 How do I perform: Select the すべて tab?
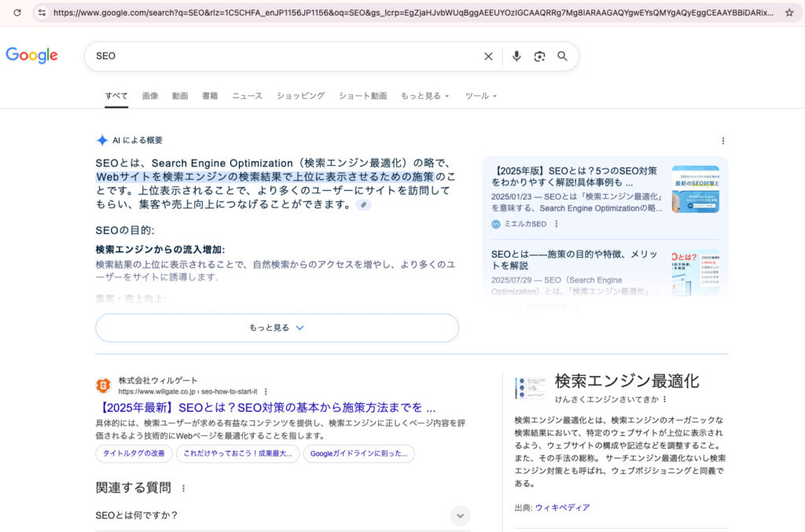[x=116, y=96]
